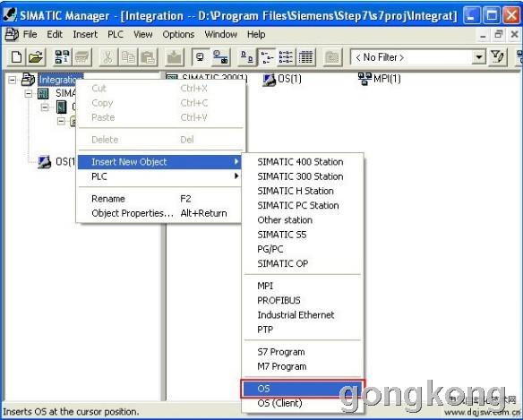
Task: Toggle the List view button
Action: point(286,57)
